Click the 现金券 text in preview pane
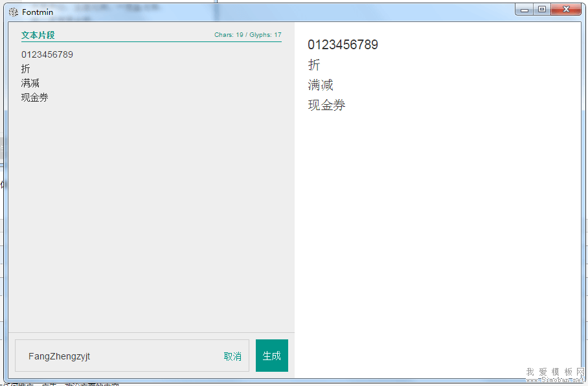 [x=326, y=105]
